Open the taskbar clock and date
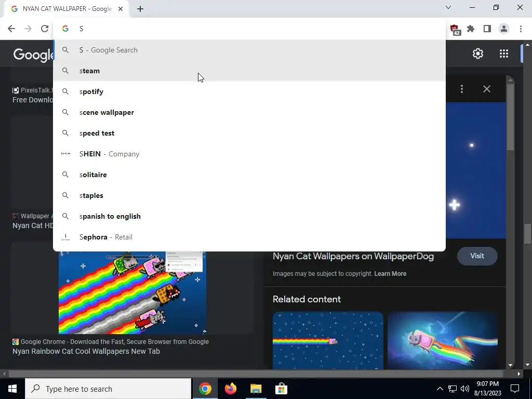This screenshot has width=532, height=399. [487, 389]
